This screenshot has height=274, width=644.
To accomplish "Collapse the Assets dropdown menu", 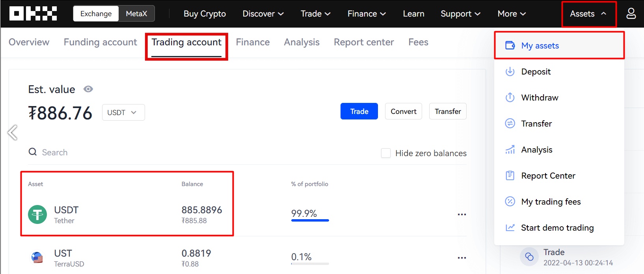I will coord(588,13).
